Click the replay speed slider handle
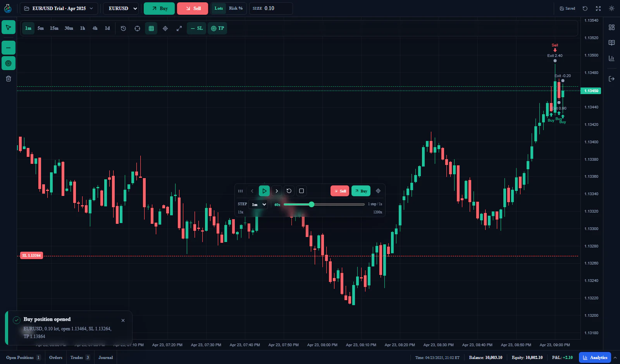The height and width of the screenshot is (364, 620). pos(311,204)
